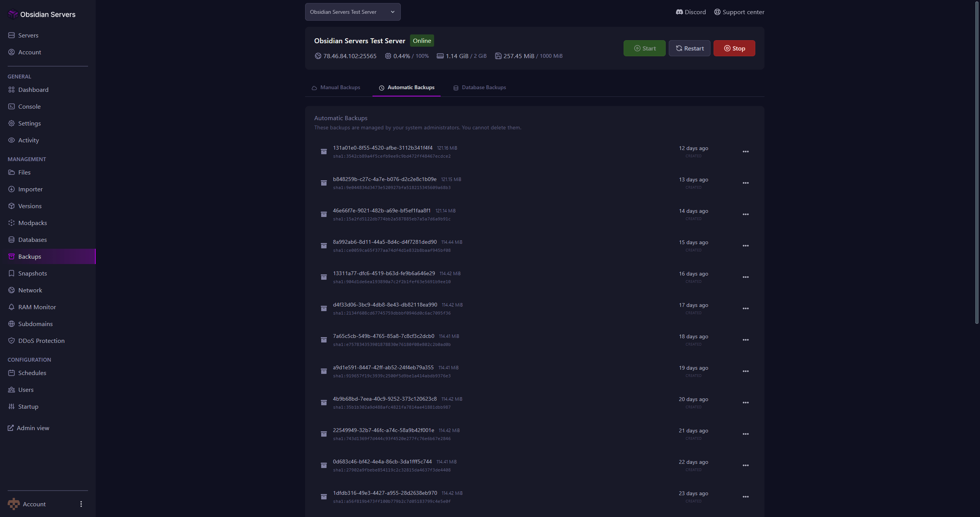Open account three-dot menu at bottom

pos(81,504)
